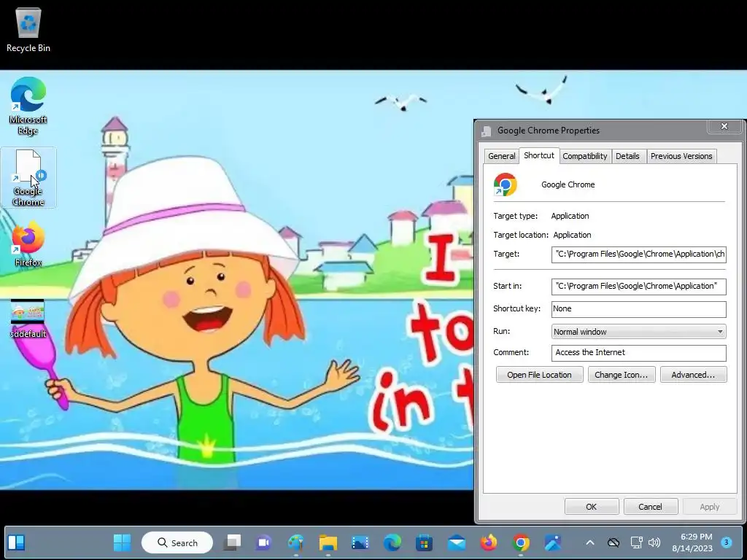This screenshot has width=747, height=560.
Task: Launch Firefox from taskbar
Action: pyautogui.click(x=488, y=542)
